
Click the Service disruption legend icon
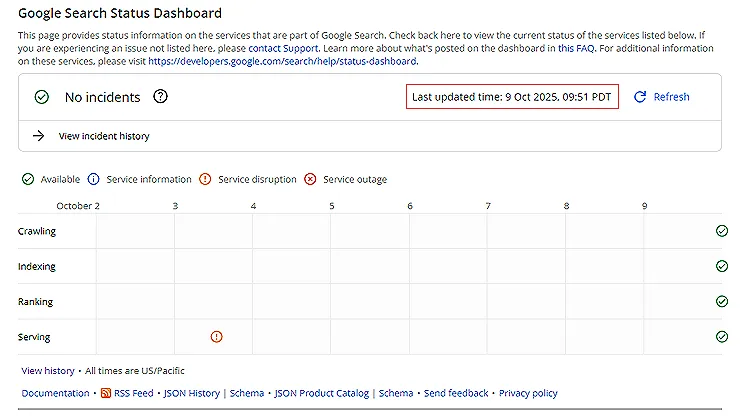click(205, 179)
